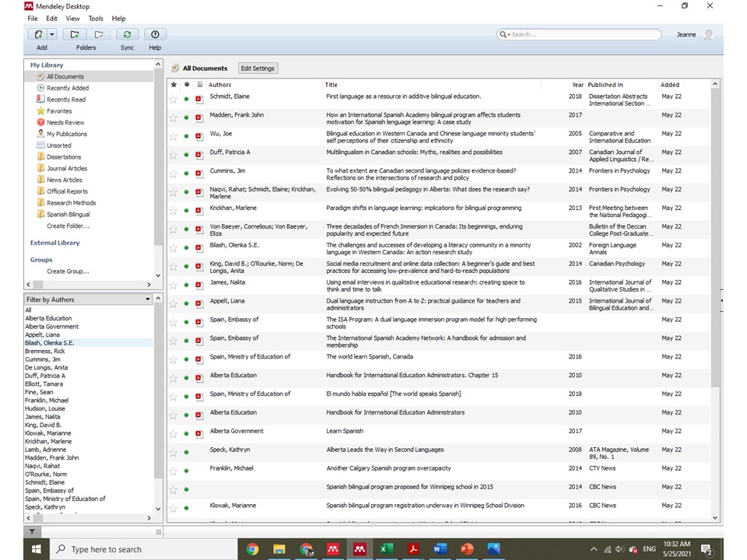
Task: Open PDF icon for Krickhan, Marlene row
Action: point(199,211)
